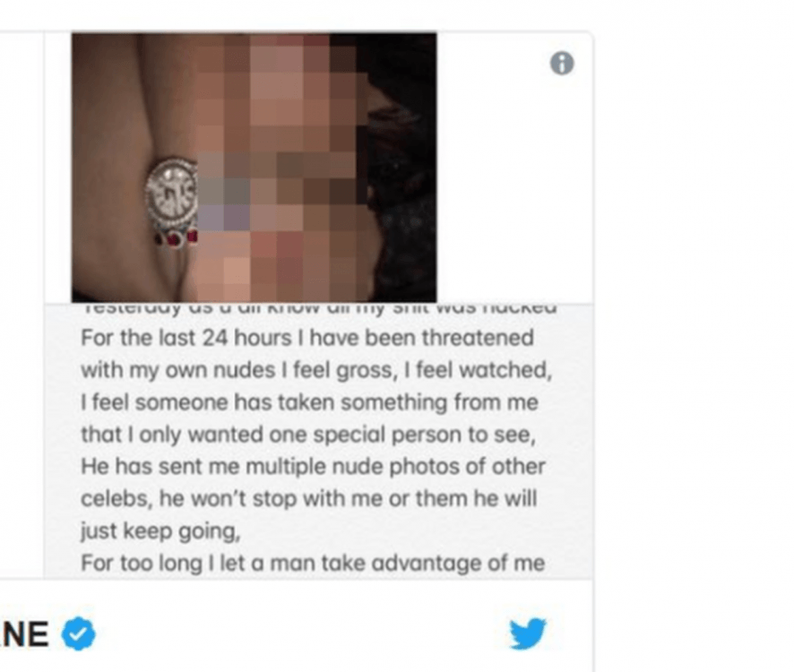Click the line starting 'For the last 24 hours'
This screenshot has width=794, height=672.
click(307, 338)
